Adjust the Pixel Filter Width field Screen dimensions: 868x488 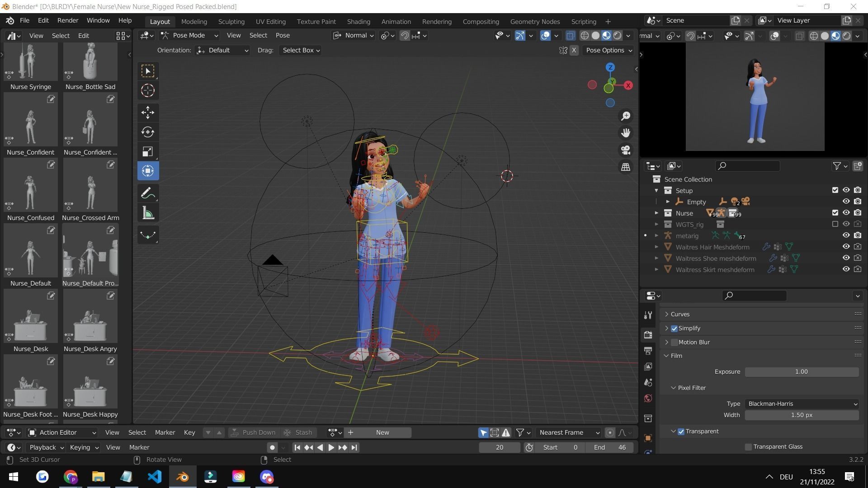tap(802, 415)
